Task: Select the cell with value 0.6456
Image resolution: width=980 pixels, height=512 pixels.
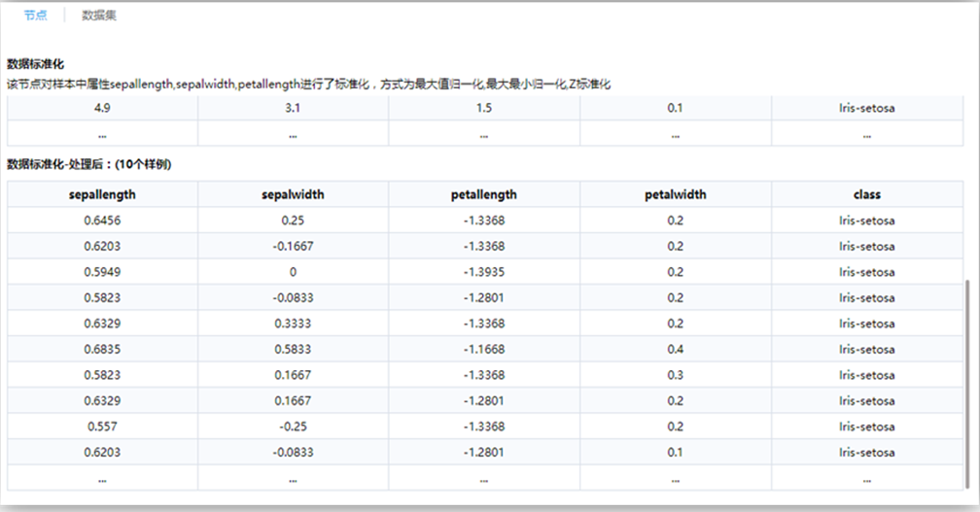Action: pyautogui.click(x=102, y=221)
